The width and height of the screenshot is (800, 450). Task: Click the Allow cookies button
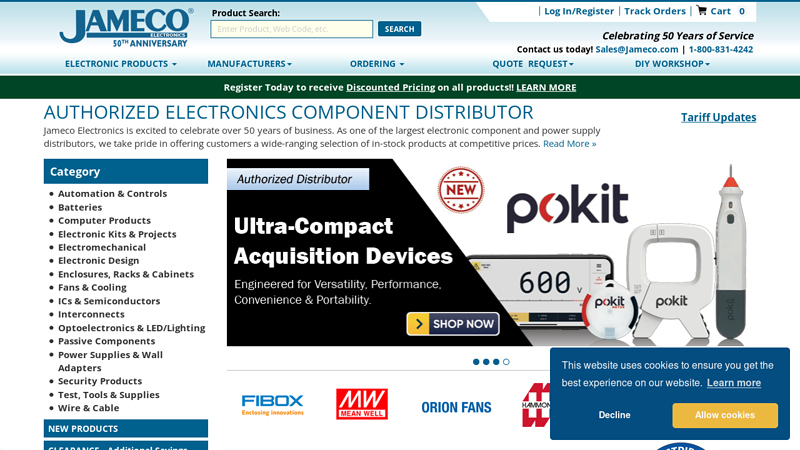pos(724,415)
